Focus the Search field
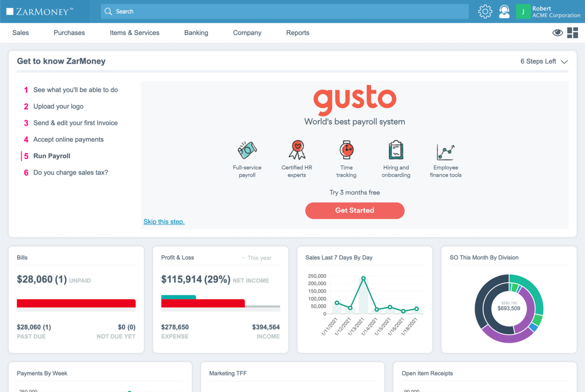 click(284, 12)
